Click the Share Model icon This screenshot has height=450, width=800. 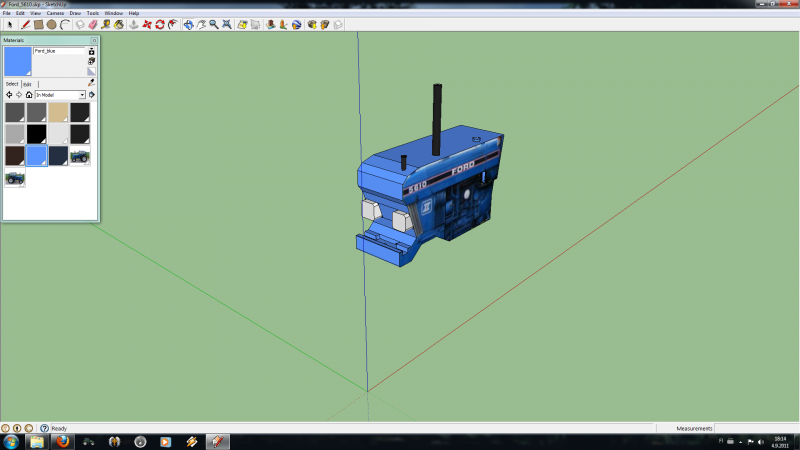325,24
